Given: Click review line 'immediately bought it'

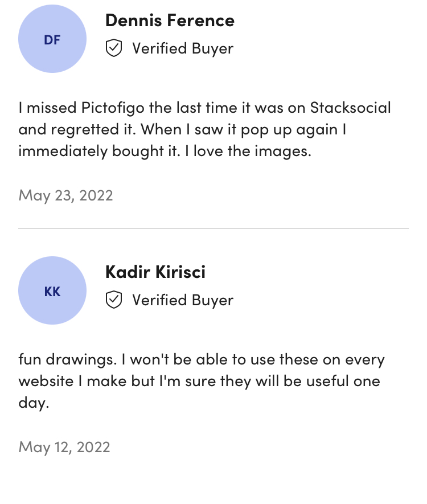Looking at the screenshot, I should (165, 151).
